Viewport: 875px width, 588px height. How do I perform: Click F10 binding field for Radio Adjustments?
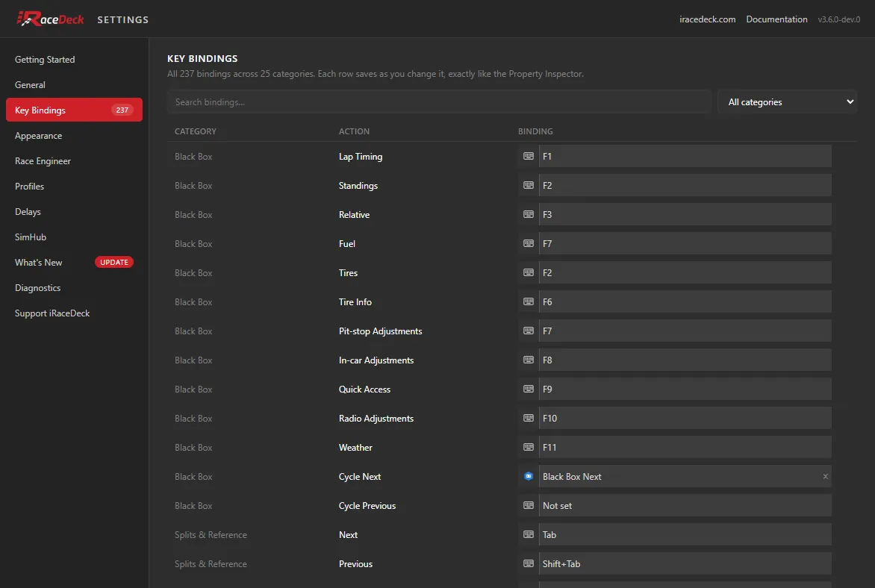(x=685, y=418)
